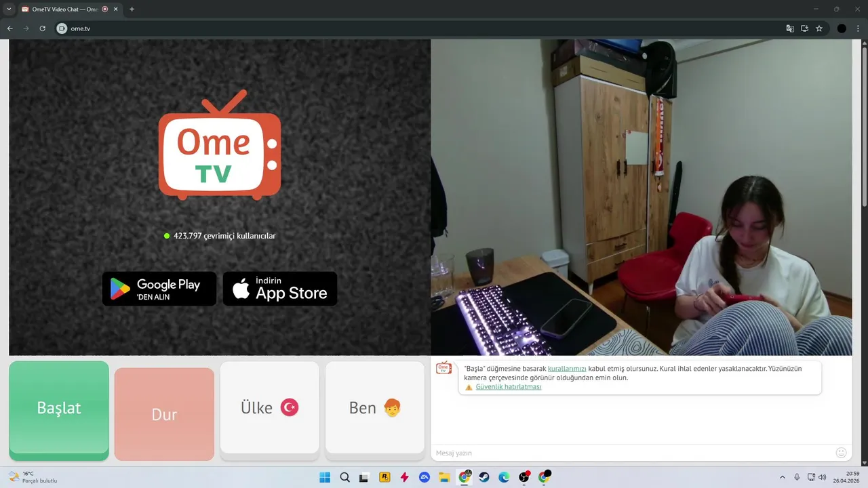868x488 pixels.
Task: Open Task View on taskbar
Action: 364,477
